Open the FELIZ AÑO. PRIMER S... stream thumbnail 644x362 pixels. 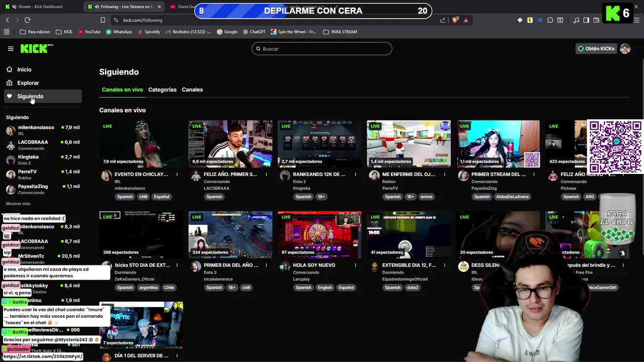230,144
